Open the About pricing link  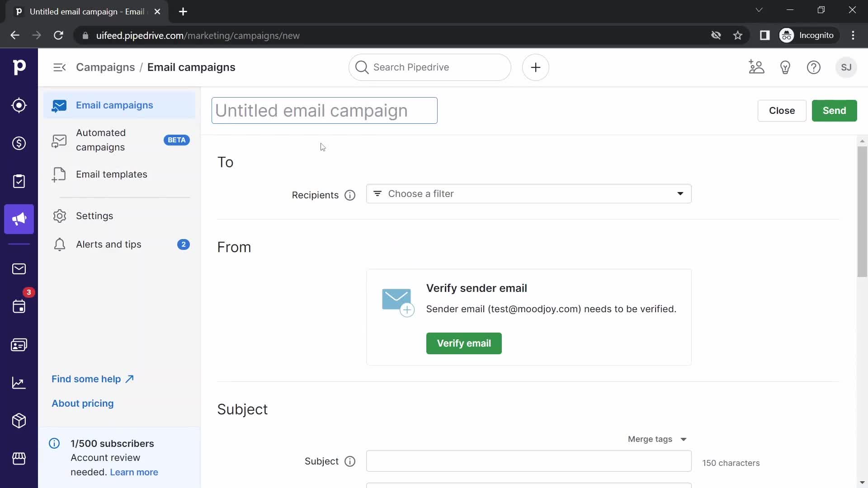click(x=83, y=404)
